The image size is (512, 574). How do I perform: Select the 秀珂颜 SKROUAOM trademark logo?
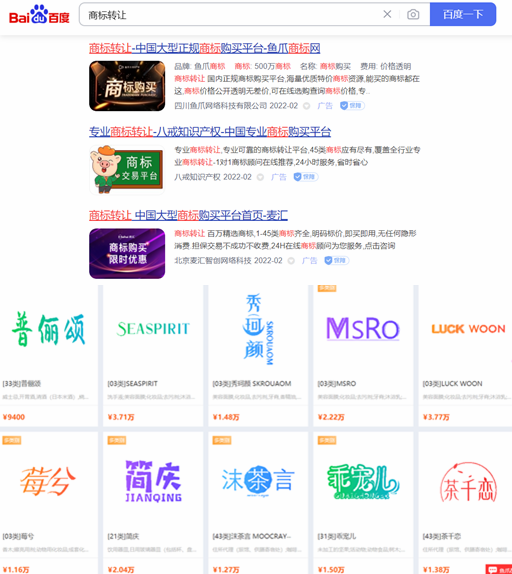point(258,328)
